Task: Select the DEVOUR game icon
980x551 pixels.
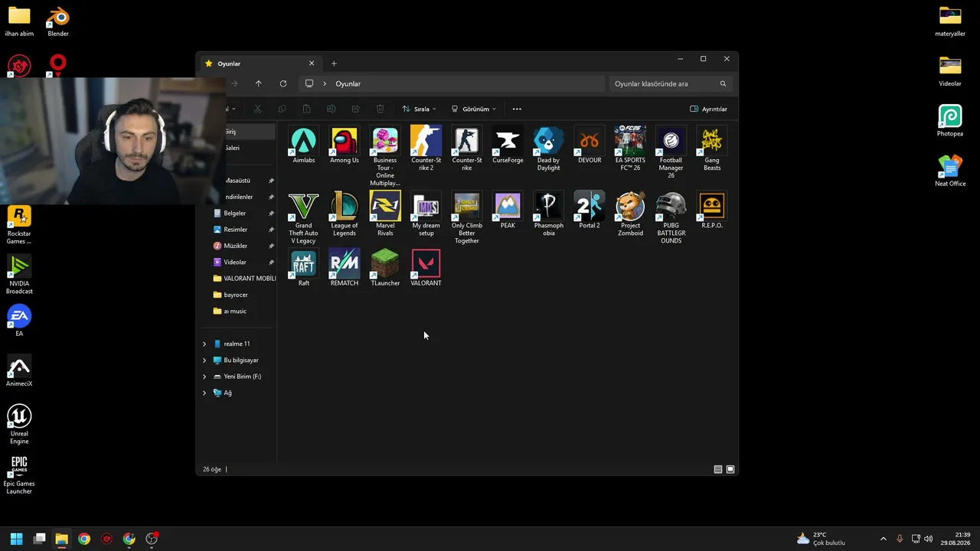Action: pyautogui.click(x=590, y=145)
